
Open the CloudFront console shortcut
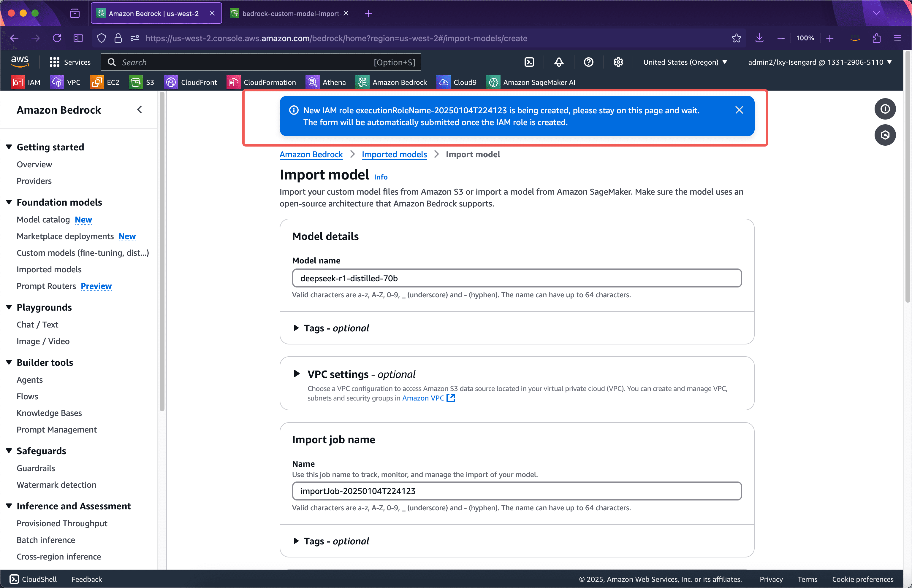tap(191, 82)
